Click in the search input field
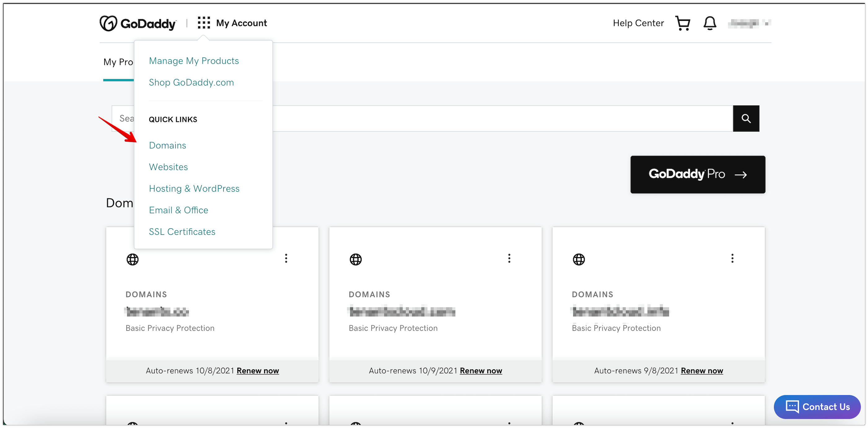 point(422,119)
